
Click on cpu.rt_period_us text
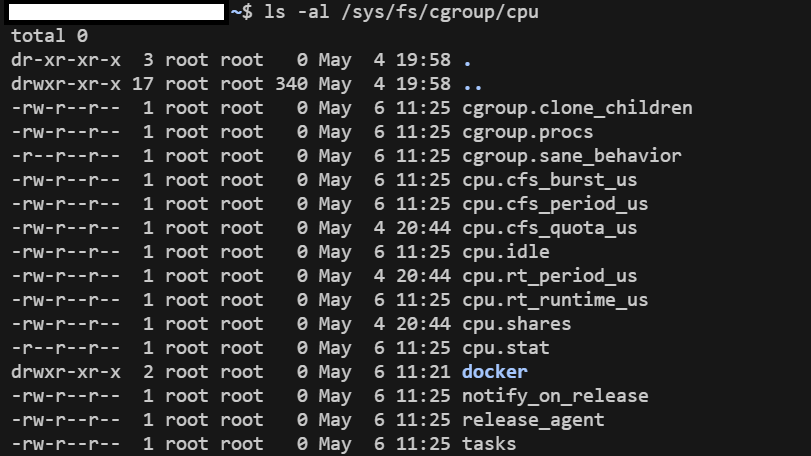pos(549,276)
